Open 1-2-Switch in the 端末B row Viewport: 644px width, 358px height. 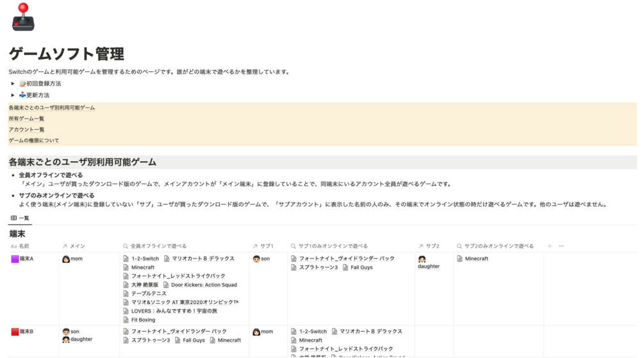309,332
